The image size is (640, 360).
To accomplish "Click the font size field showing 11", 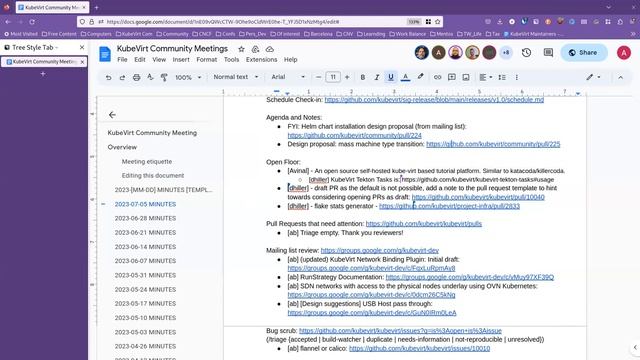I will click(x=333, y=77).
